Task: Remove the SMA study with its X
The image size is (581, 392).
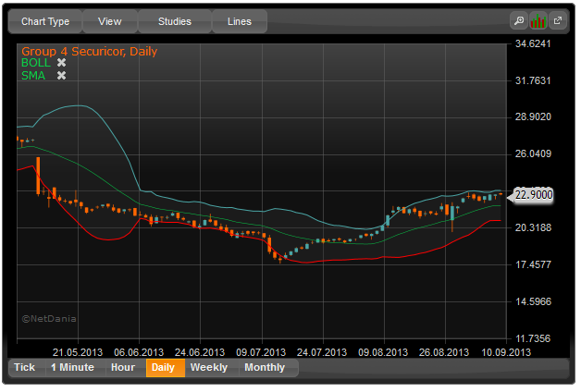Action: [x=61, y=76]
